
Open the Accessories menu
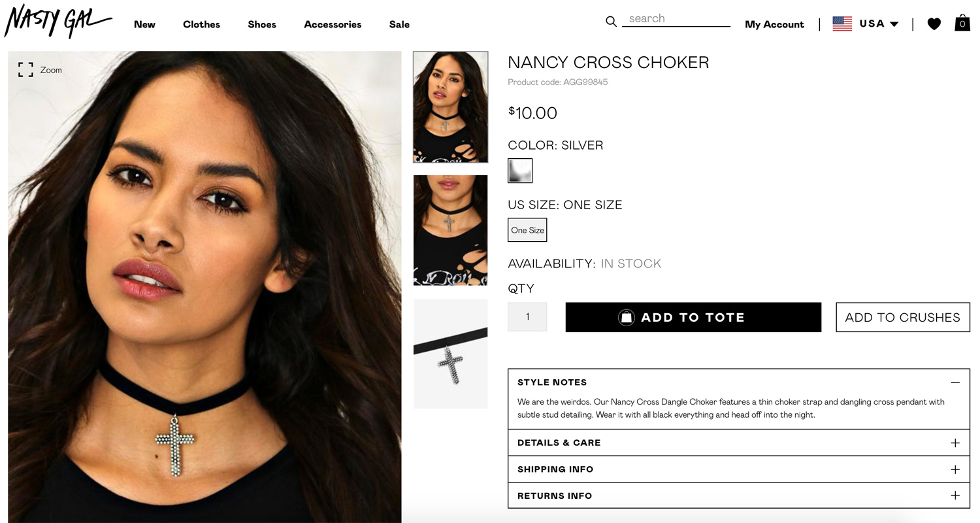[333, 24]
